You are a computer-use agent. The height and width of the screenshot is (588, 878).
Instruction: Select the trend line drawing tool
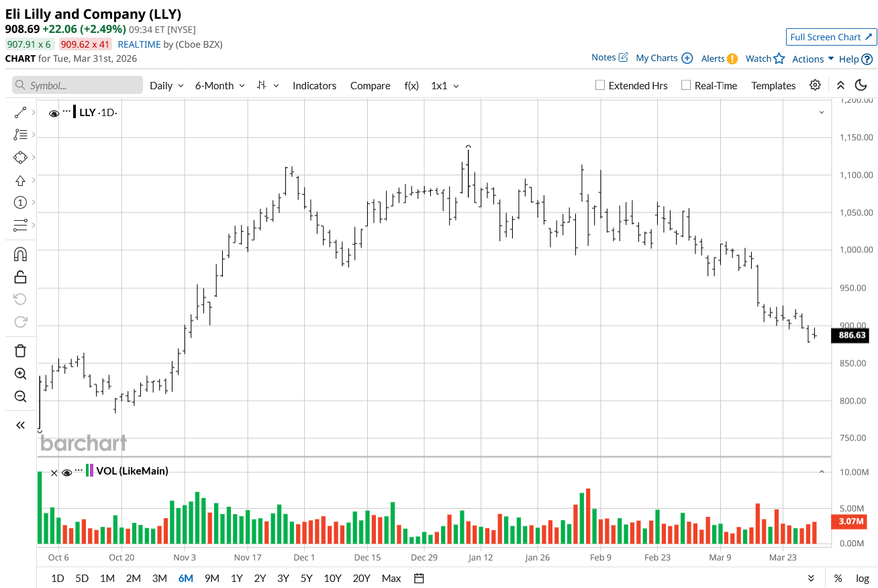20,113
